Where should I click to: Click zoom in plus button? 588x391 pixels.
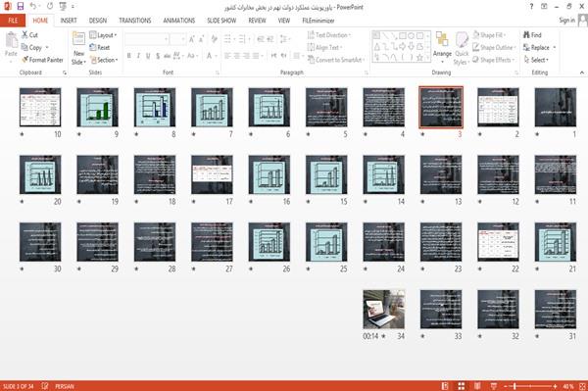(x=555, y=386)
